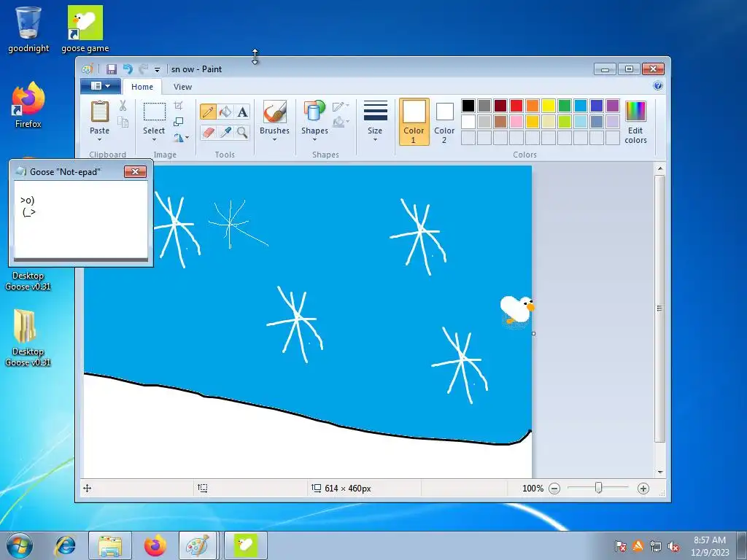The height and width of the screenshot is (560, 747).
Task: Expand the Select dropdown arrow
Action: (155, 139)
